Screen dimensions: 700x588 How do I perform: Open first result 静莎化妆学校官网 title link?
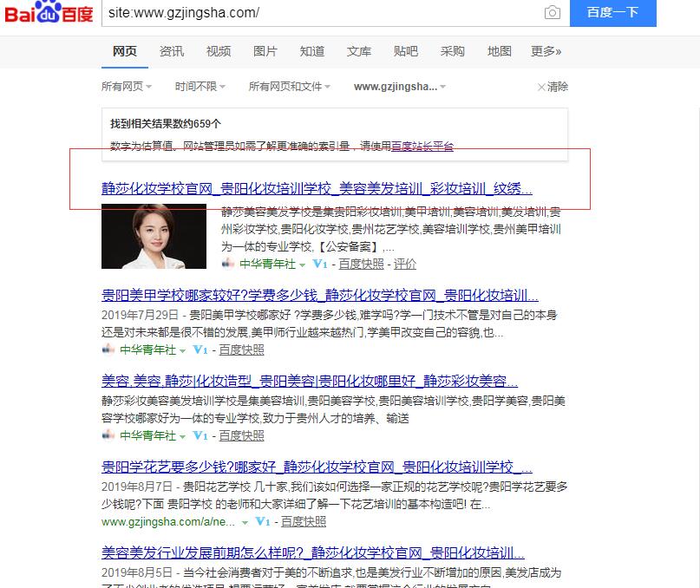317,188
